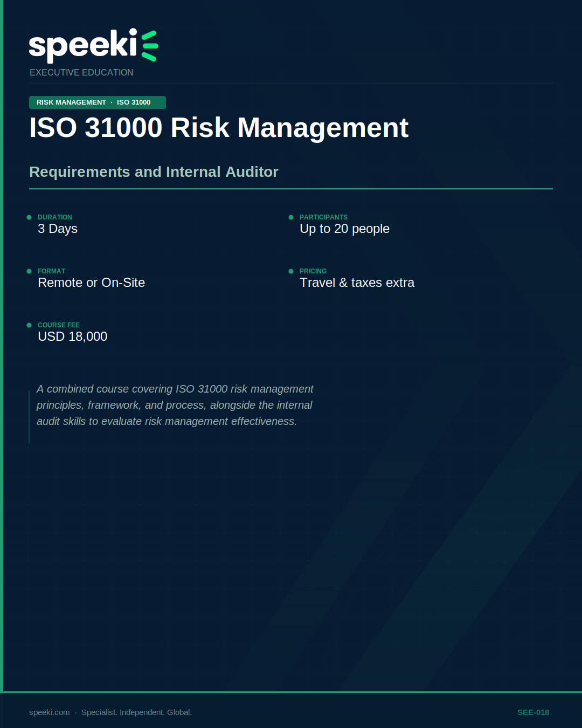
Task: Click the ISO 31000 Risk Management title
Action: click(x=219, y=128)
